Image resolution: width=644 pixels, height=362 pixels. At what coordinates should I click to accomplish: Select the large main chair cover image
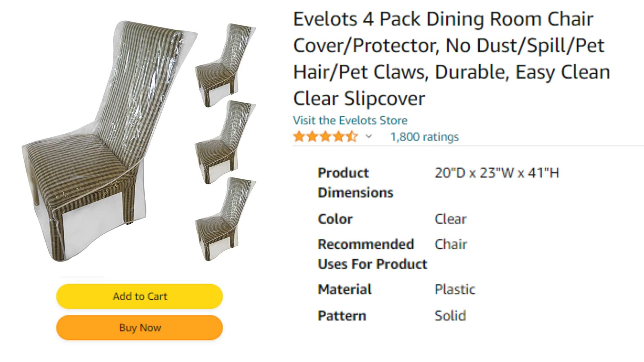[110, 141]
